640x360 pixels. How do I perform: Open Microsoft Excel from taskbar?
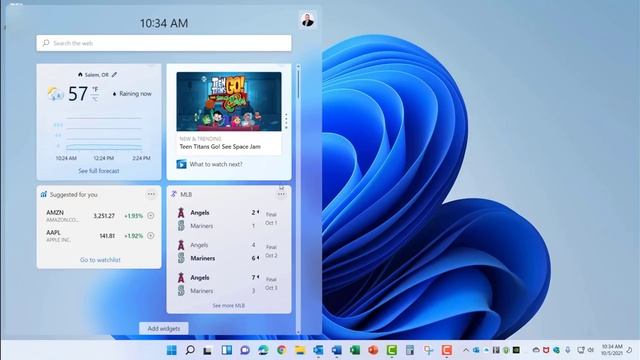[355, 350]
